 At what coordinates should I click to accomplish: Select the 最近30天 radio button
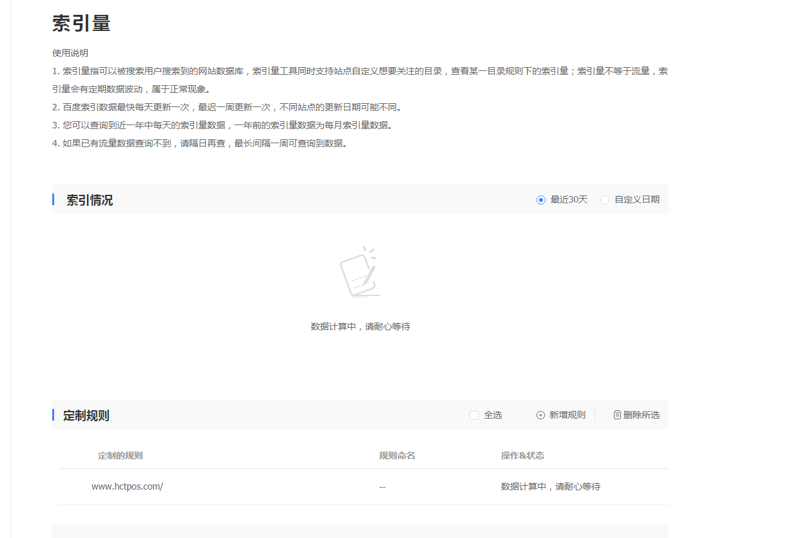tap(541, 200)
